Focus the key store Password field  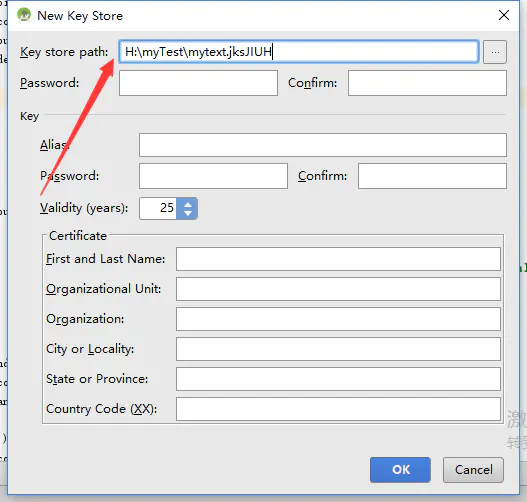(x=198, y=83)
